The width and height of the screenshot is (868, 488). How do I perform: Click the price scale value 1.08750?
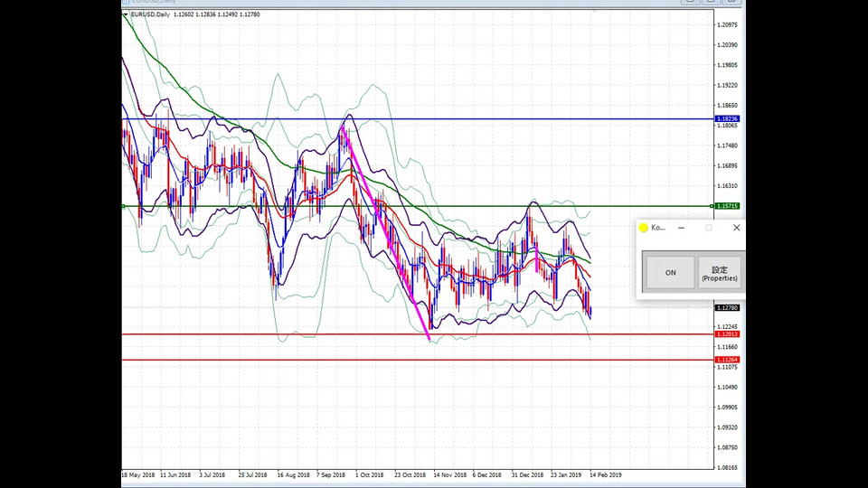(727, 447)
